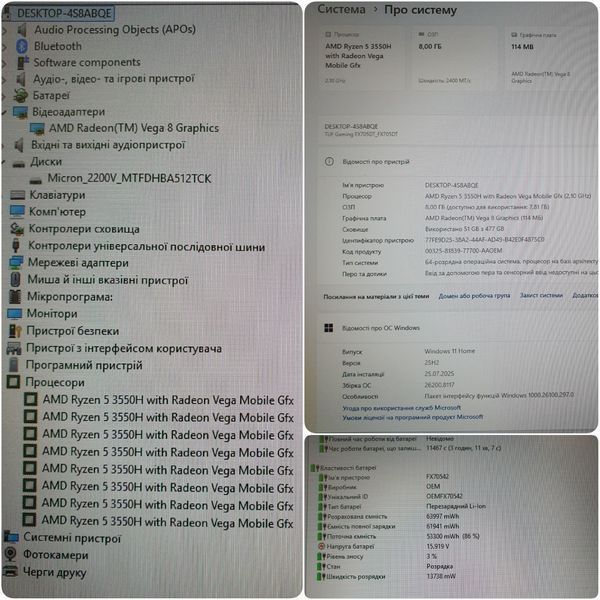This screenshot has width=600, height=600.
Task: Select the battery device name FX70542
Action: coord(437,476)
